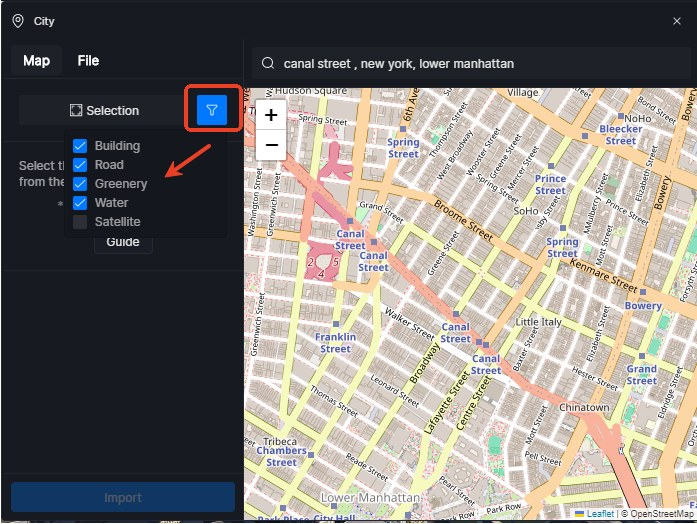Click the Franklin Street station label
Viewport: 697px width, 524px height.
coord(335,343)
